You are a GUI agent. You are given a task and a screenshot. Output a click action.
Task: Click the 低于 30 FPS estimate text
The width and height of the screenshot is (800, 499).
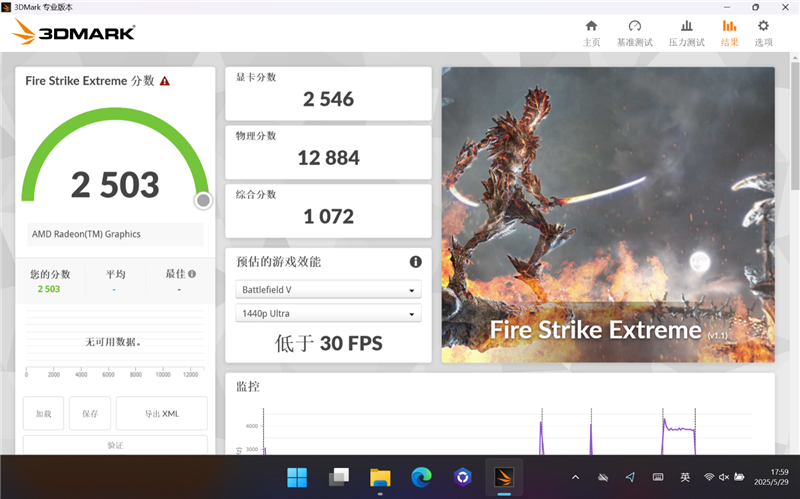point(329,343)
